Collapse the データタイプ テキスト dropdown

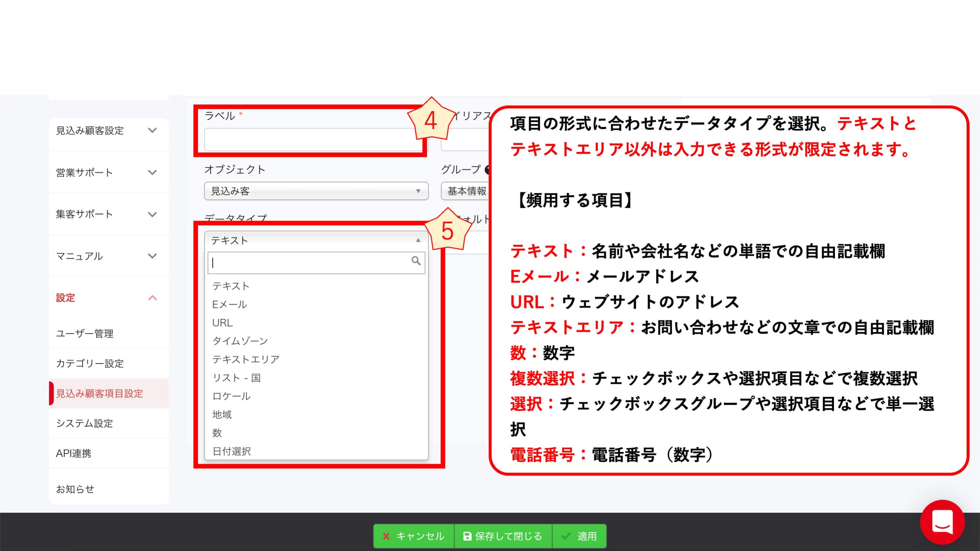pyautogui.click(x=316, y=240)
